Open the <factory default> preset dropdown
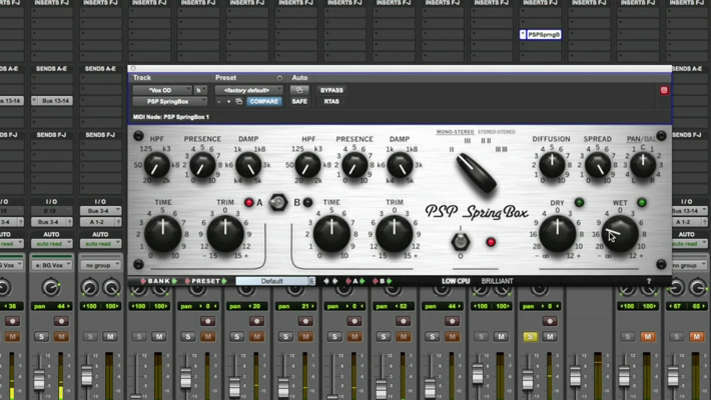Viewport: 711px width, 400px height. [249, 90]
